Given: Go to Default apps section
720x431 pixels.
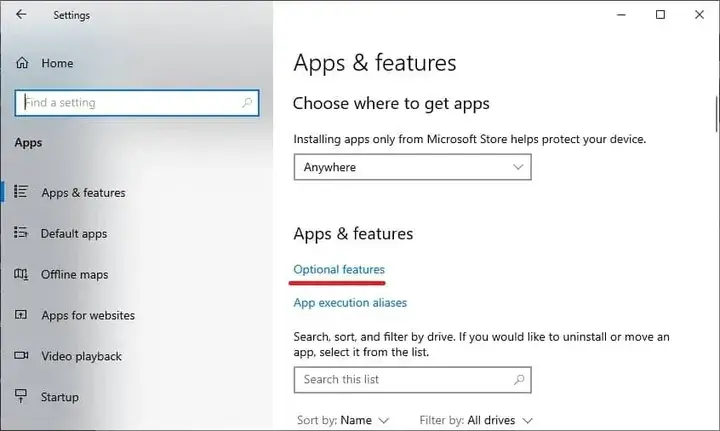Looking at the screenshot, I should 73,234.
